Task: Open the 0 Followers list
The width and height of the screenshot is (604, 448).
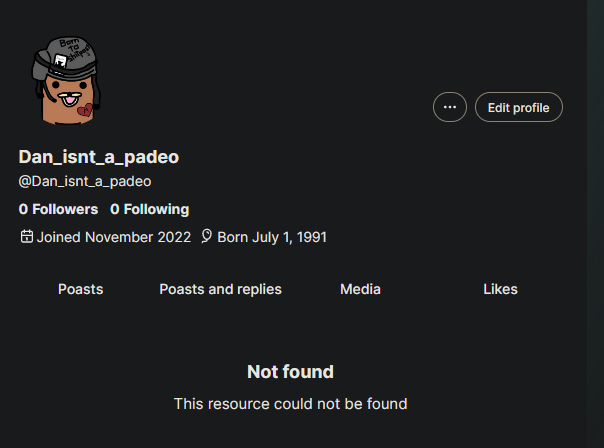Action: 58,209
